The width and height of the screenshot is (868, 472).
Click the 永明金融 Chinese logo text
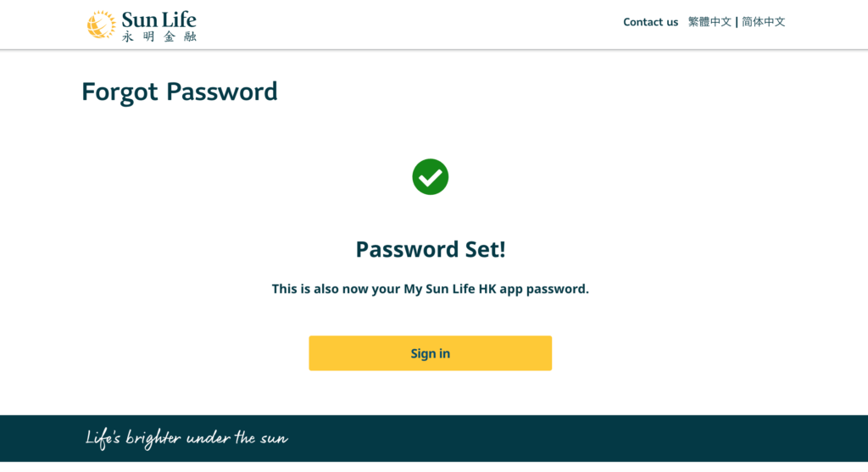pyautogui.click(x=159, y=36)
